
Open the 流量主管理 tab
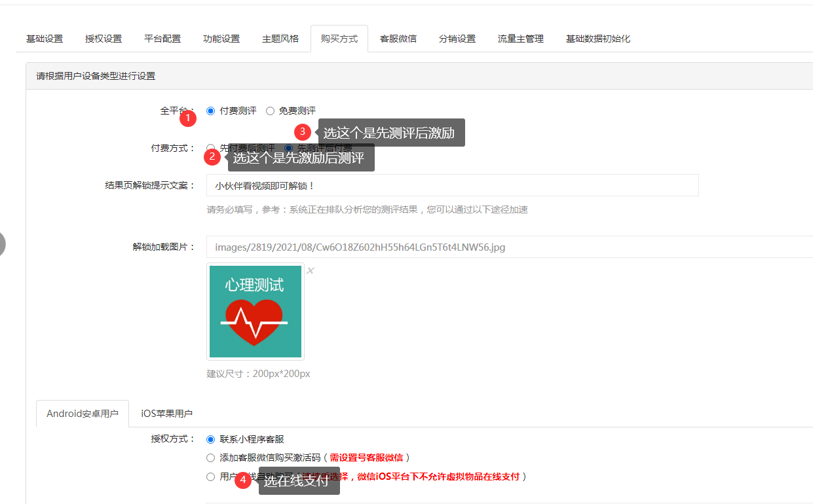coord(521,39)
